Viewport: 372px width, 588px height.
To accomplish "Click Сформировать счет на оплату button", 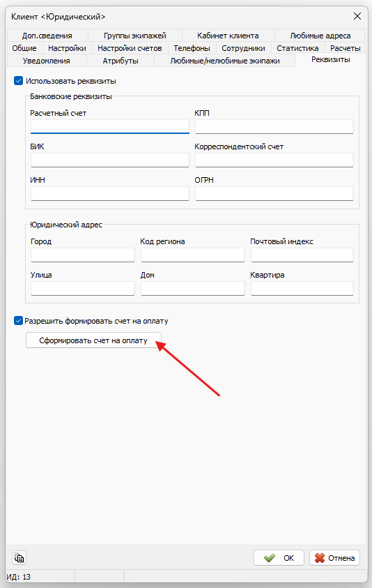I will pos(93,340).
